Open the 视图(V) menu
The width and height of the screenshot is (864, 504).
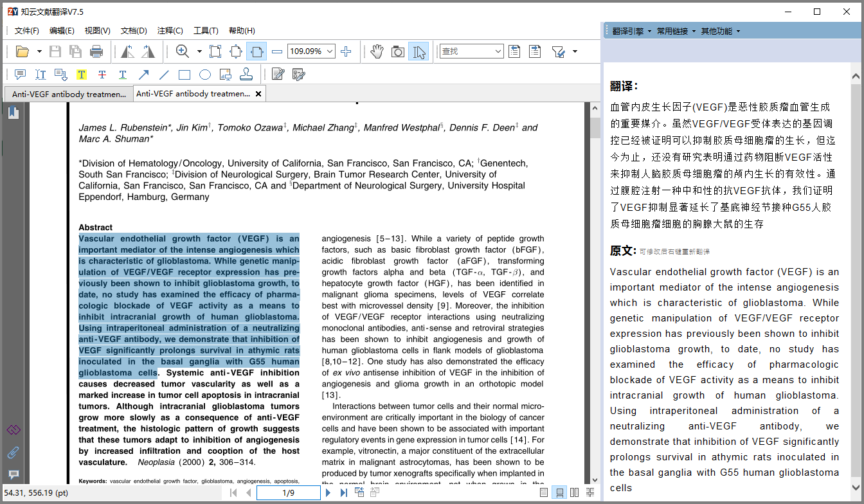pyautogui.click(x=98, y=31)
